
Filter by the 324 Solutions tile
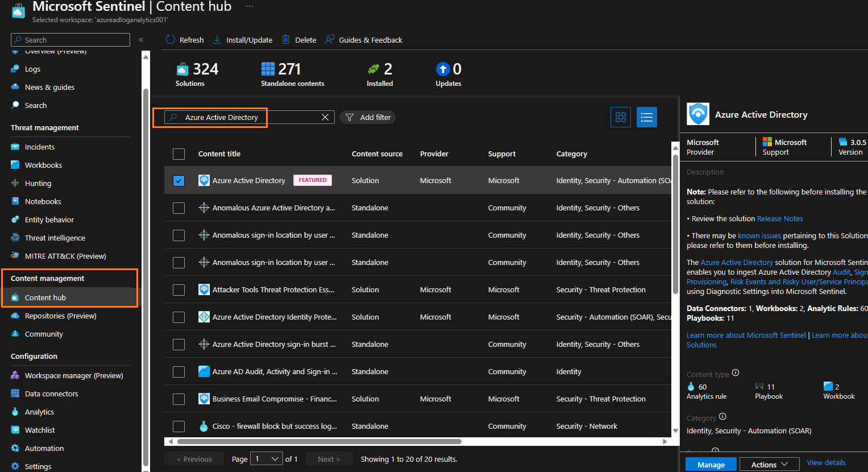pyautogui.click(x=197, y=74)
